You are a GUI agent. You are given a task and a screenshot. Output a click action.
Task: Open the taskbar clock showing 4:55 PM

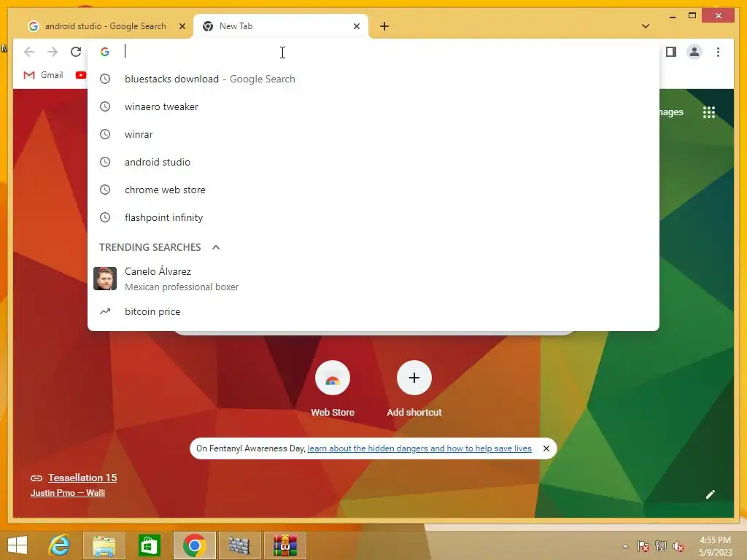(x=715, y=546)
